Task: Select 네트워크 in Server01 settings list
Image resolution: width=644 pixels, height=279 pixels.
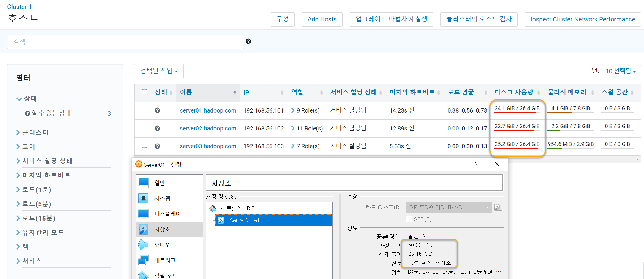Action: [x=169, y=260]
